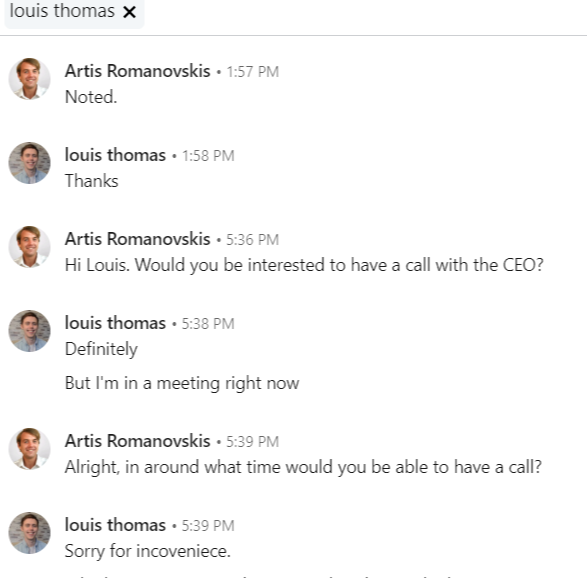Click louis thomas name above 'Definitely'
This screenshot has width=588, height=581.
(x=115, y=323)
